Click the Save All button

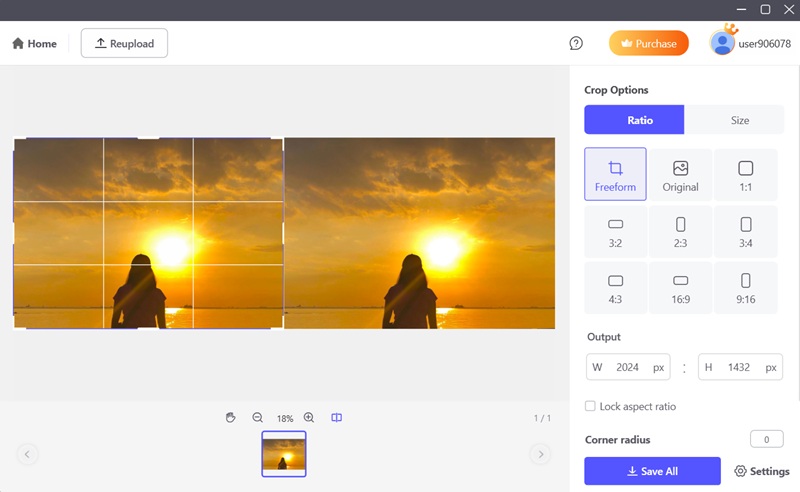click(652, 471)
